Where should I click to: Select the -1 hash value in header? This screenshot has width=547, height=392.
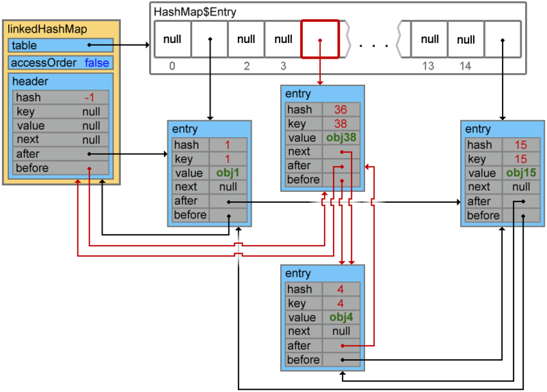pos(90,98)
